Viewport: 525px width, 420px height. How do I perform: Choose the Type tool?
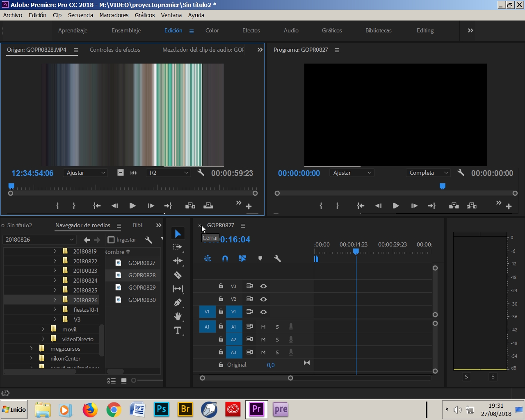(x=177, y=330)
